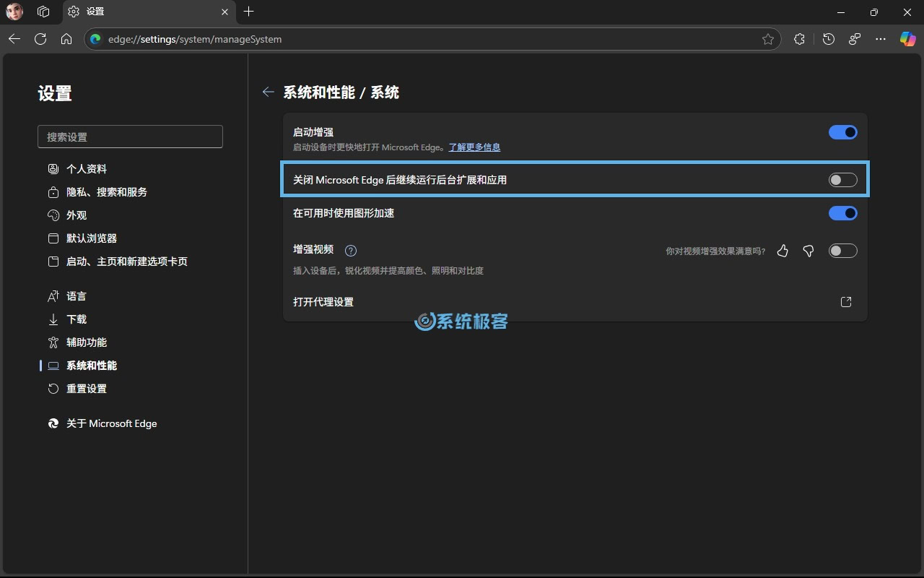Click the thumbs down feedback icon

pyautogui.click(x=808, y=251)
